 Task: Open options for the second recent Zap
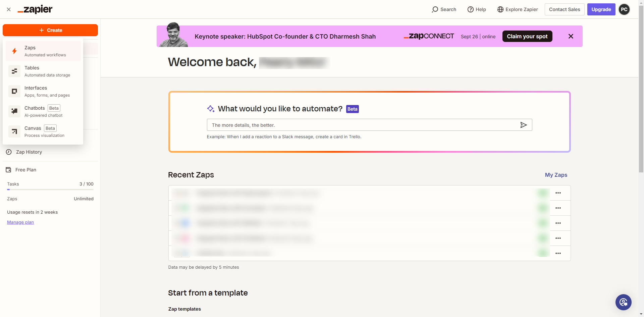(x=558, y=208)
